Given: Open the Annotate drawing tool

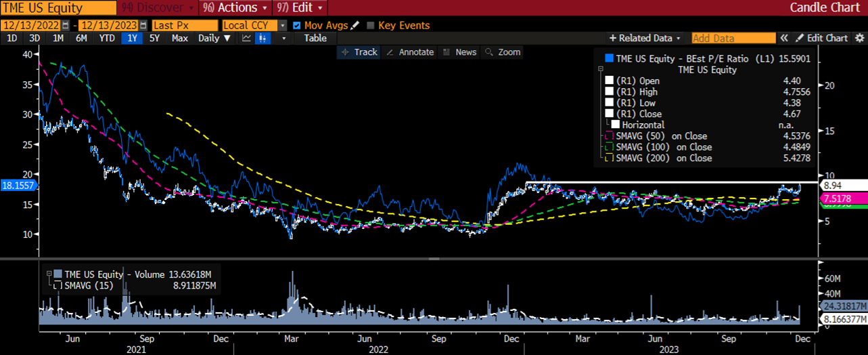Looking at the screenshot, I should click(x=409, y=52).
